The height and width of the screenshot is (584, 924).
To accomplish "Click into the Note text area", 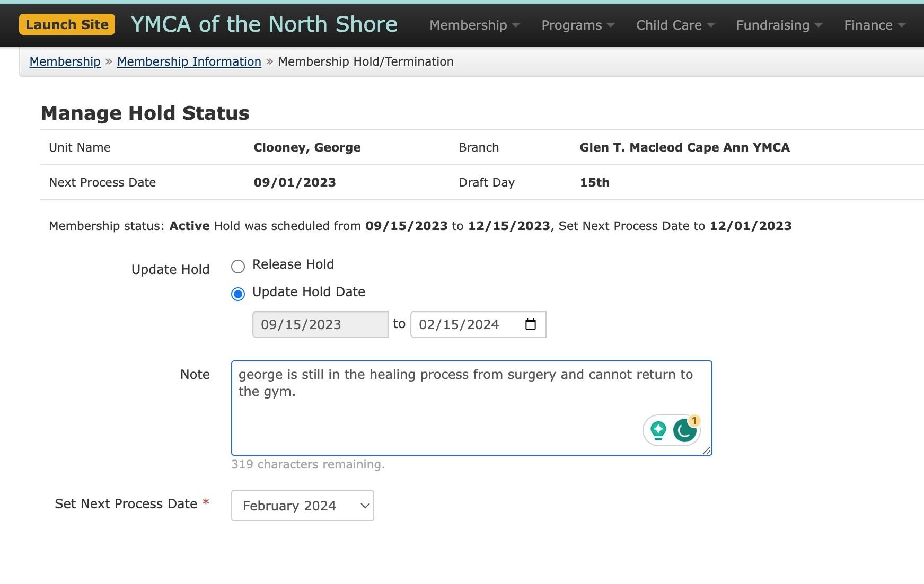I will pyautogui.click(x=471, y=408).
